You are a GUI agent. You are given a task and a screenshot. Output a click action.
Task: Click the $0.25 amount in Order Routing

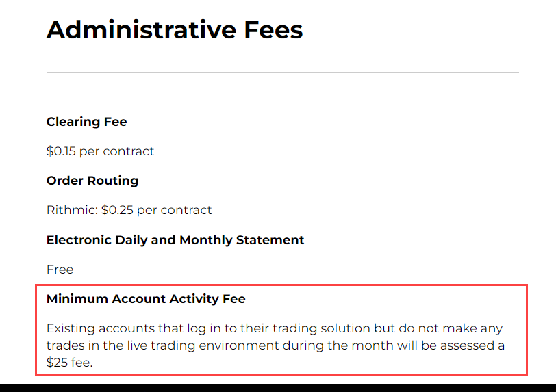(117, 210)
